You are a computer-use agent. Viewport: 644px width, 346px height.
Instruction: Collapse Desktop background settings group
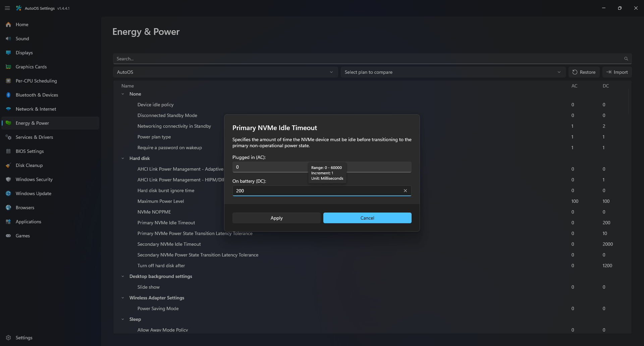click(x=123, y=276)
